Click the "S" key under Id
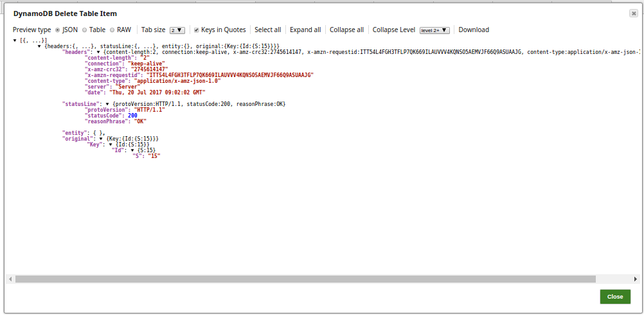Screen dimensions: 644x316 tap(137, 156)
